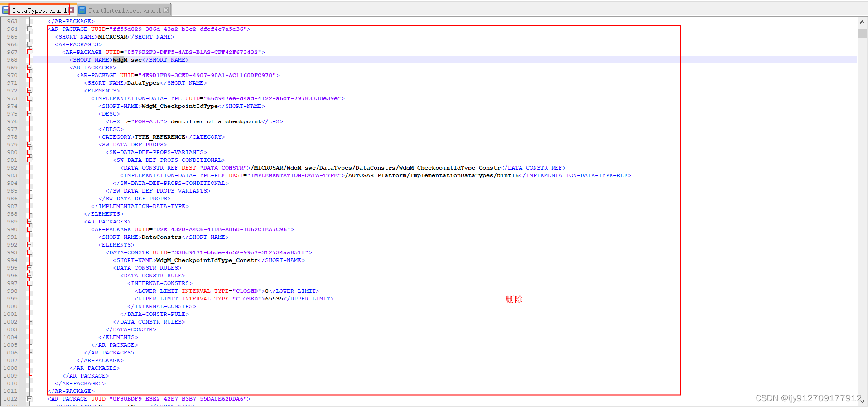Image resolution: width=868 pixels, height=407 pixels.
Task: Collapse the AR-PACKAGES fold at line 989
Action: point(30,222)
